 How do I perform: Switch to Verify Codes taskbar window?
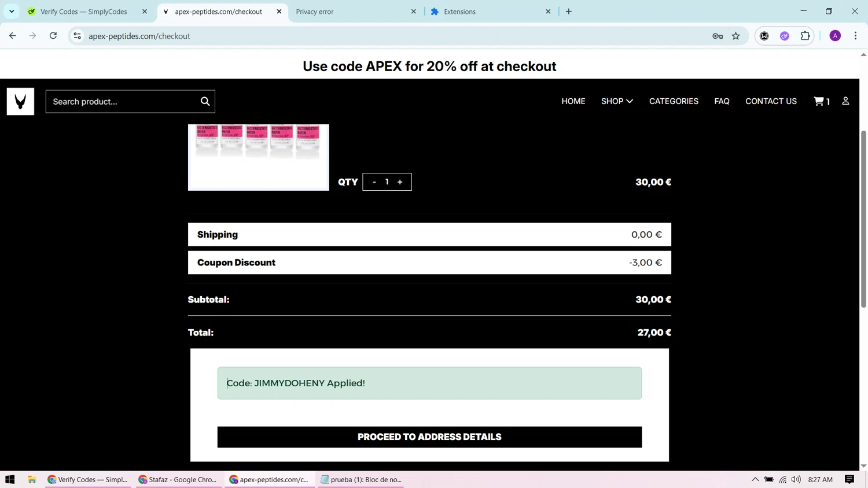click(89, 479)
